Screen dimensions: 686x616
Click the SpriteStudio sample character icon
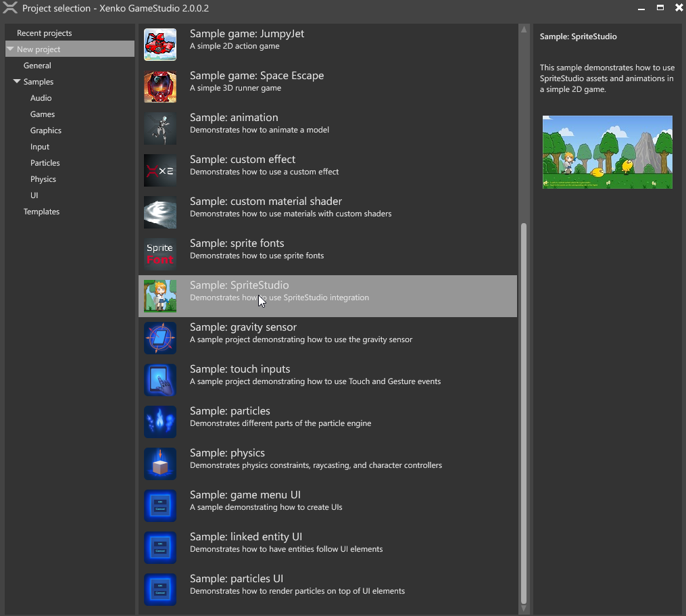click(x=160, y=296)
